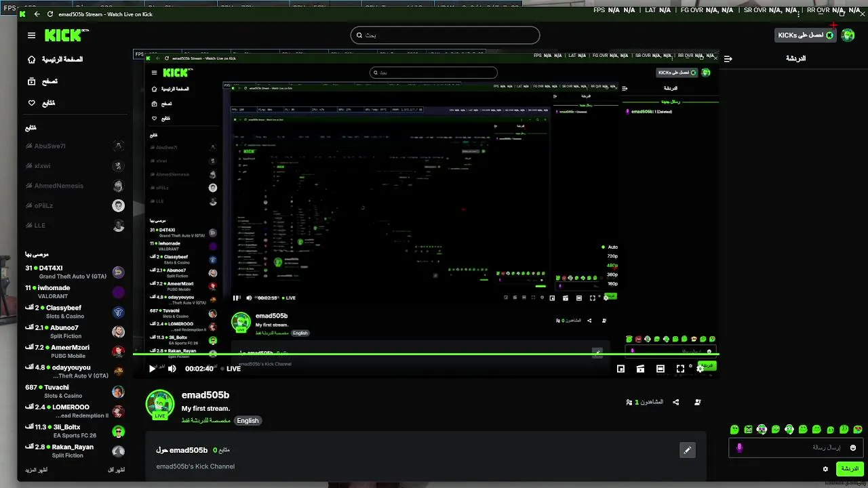The height and width of the screenshot is (488, 868).
Task: Open emoji picker smiley in chat box
Action: (x=853, y=447)
